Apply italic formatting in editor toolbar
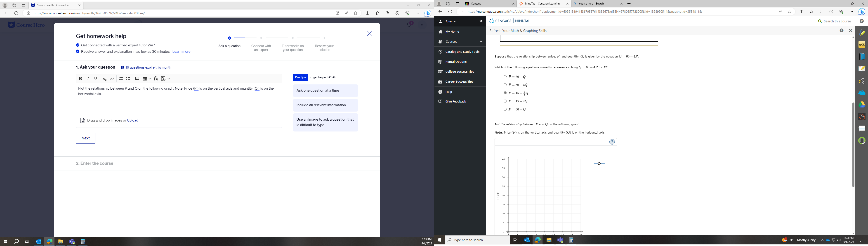This screenshot has height=246, width=868. (x=88, y=79)
